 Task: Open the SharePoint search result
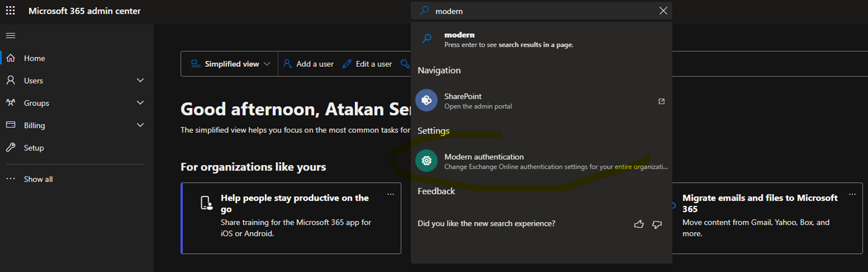pyautogui.click(x=541, y=101)
